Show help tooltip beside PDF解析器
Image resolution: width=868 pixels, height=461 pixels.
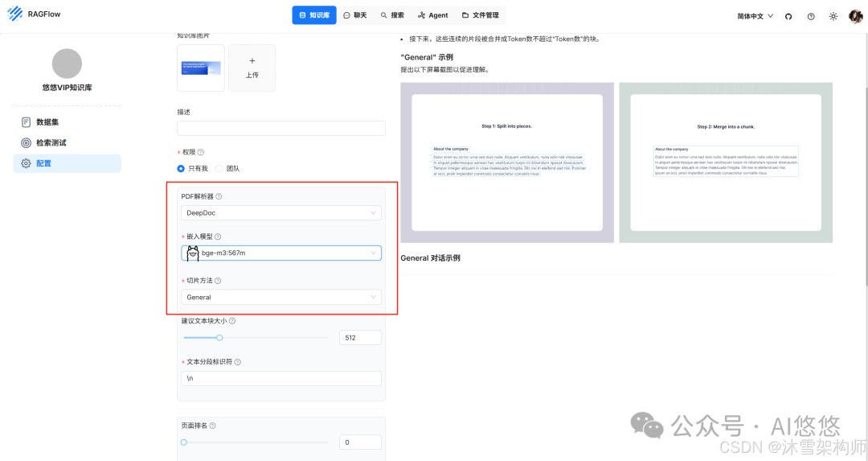pos(219,196)
